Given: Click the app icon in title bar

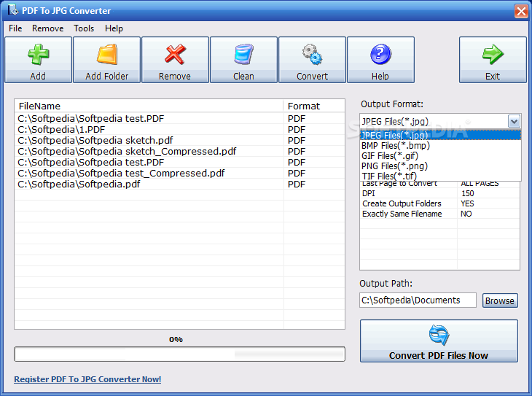Looking at the screenshot, I should pos(13,10).
